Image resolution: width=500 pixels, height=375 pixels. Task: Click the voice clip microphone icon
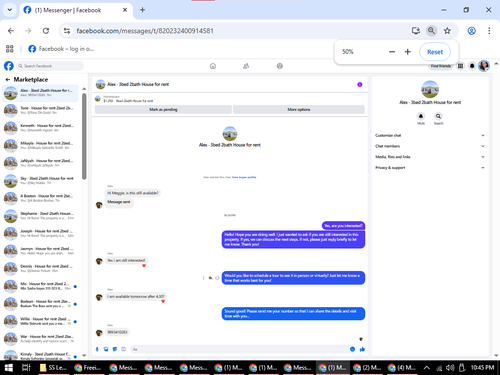pos(97,349)
